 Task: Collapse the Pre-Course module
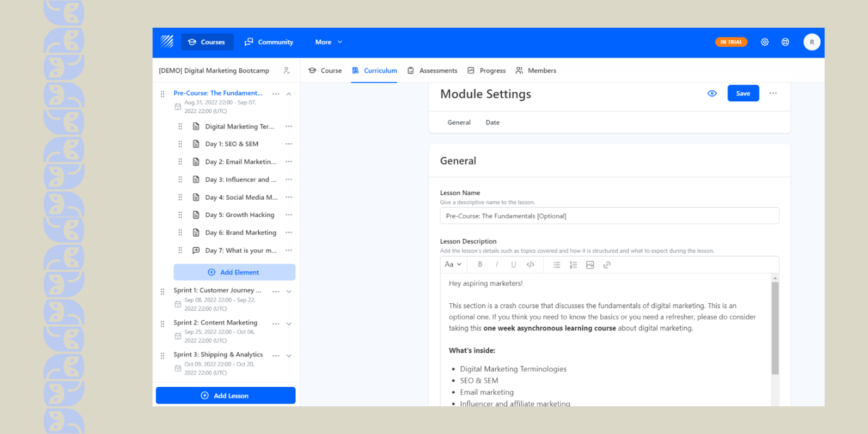[289, 94]
